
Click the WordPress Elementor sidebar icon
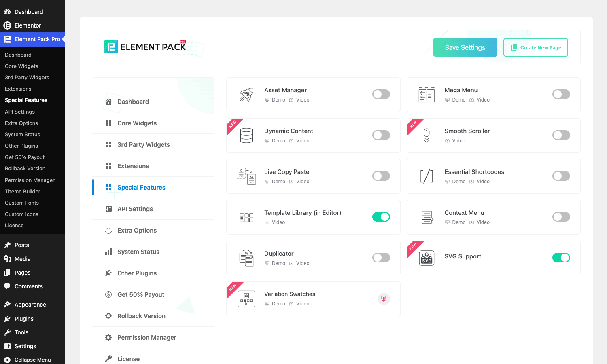[7, 25]
